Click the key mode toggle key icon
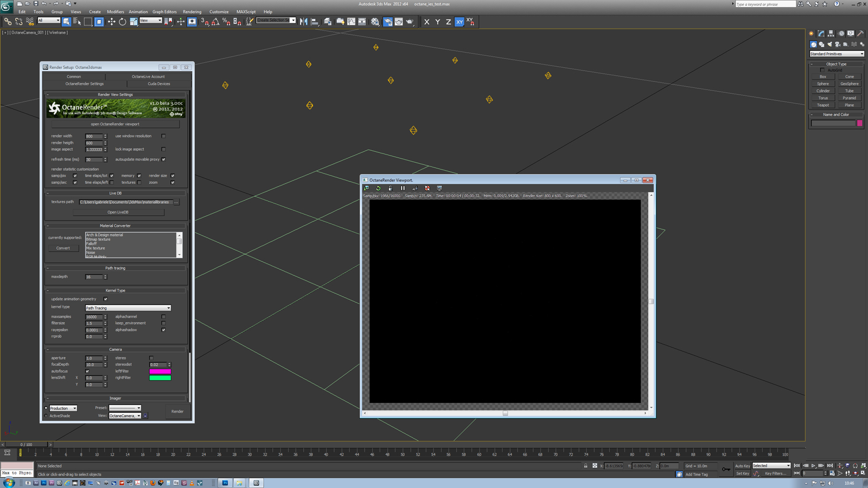The height and width of the screenshot is (488, 868). 726,469
